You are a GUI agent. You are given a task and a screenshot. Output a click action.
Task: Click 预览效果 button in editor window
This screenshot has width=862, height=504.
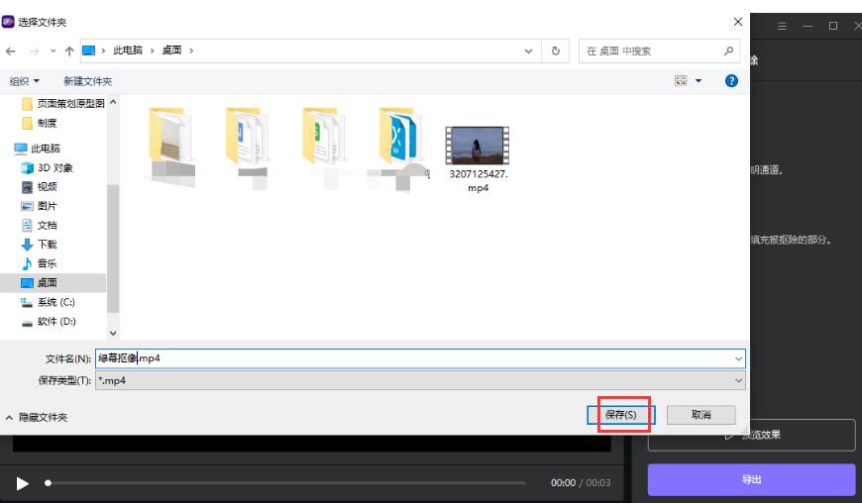(751, 436)
